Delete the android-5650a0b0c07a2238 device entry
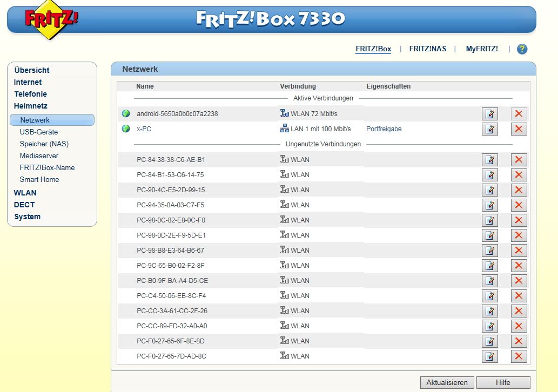This screenshot has width=558, height=392. coord(519,114)
